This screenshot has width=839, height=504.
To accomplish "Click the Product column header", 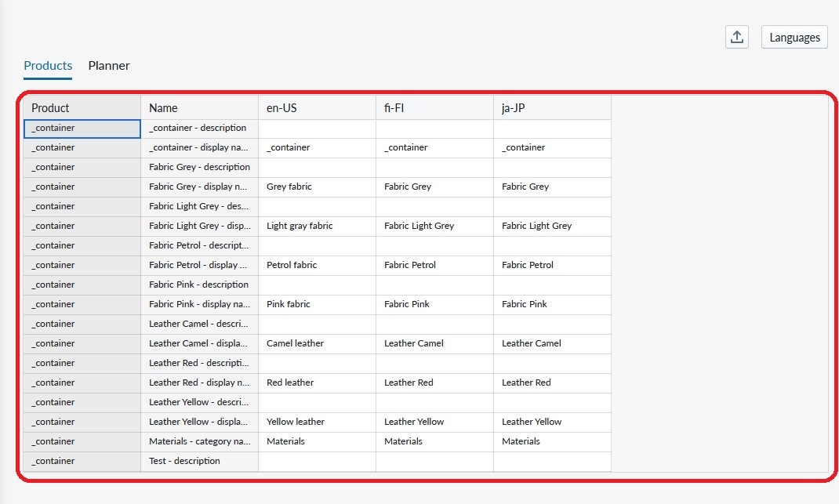I will [x=82, y=107].
